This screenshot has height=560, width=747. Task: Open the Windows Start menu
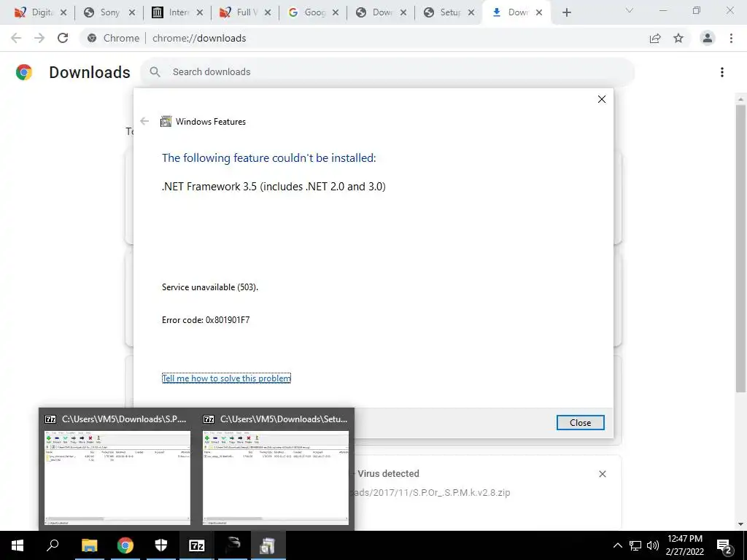18,545
